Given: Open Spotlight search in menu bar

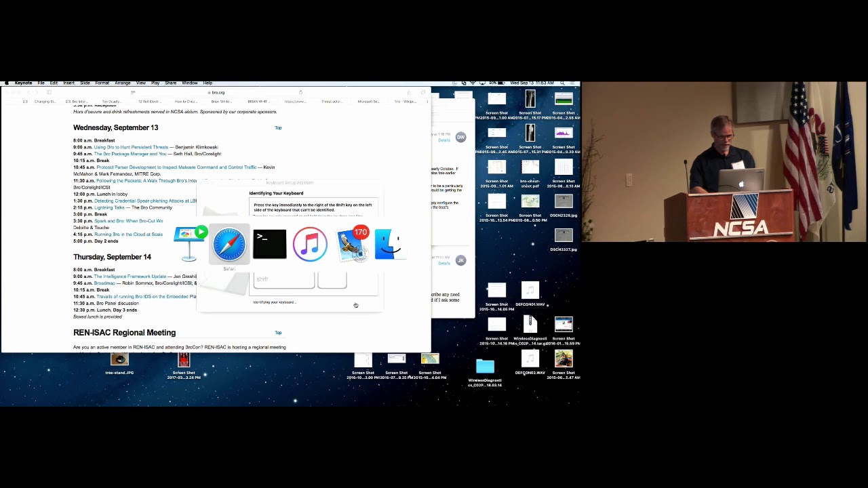Looking at the screenshot, I should pos(564,83).
